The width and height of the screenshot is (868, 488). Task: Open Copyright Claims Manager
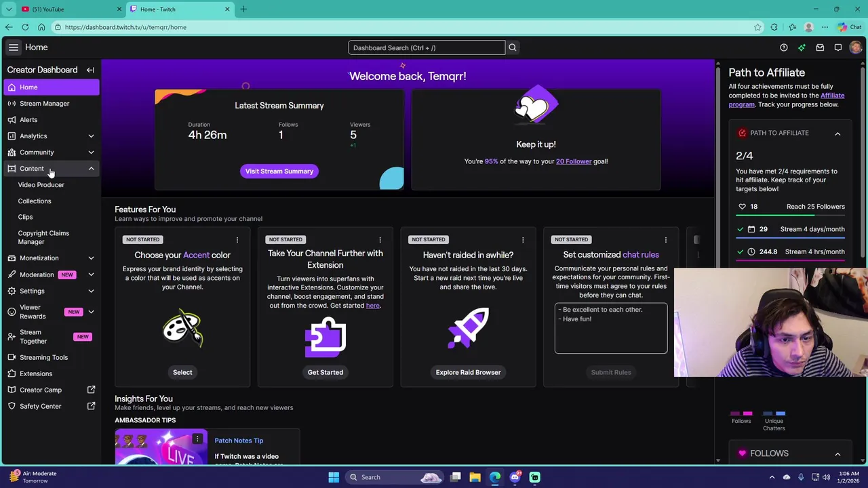pos(43,237)
